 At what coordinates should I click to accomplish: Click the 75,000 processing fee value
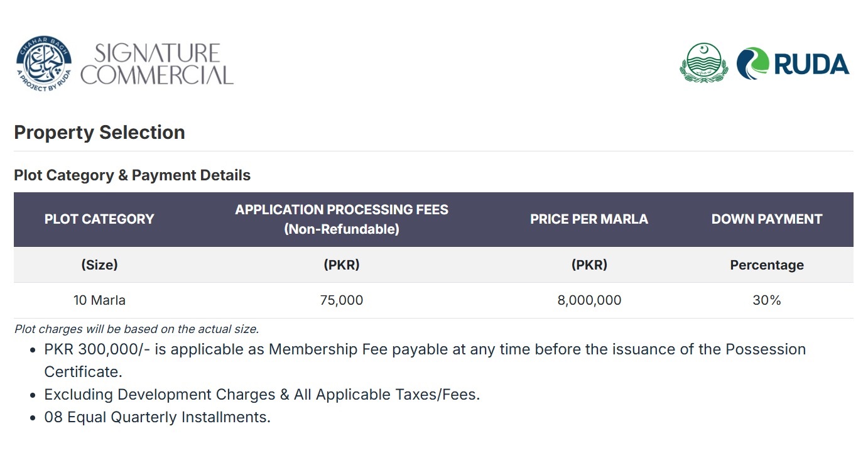pyautogui.click(x=342, y=300)
